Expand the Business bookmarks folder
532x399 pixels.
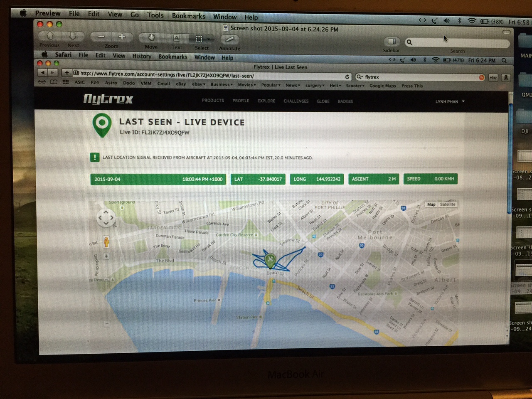point(221,85)
